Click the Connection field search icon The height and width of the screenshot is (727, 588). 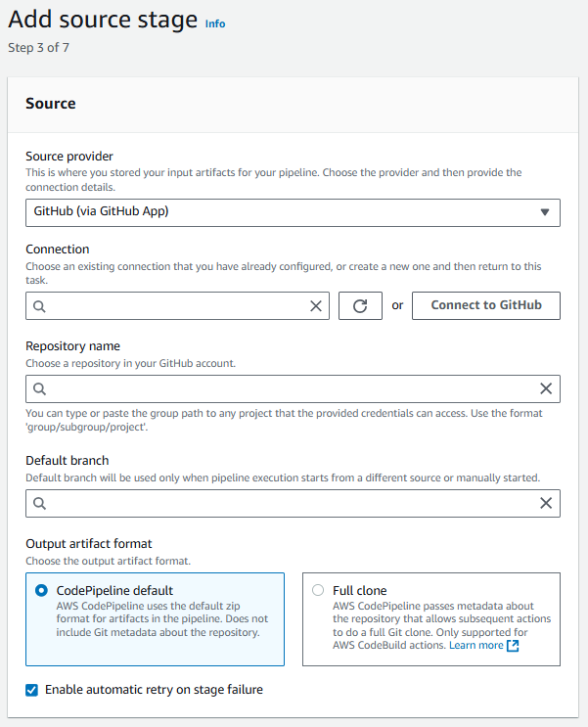pyautogui.click(x=40, y=306)
